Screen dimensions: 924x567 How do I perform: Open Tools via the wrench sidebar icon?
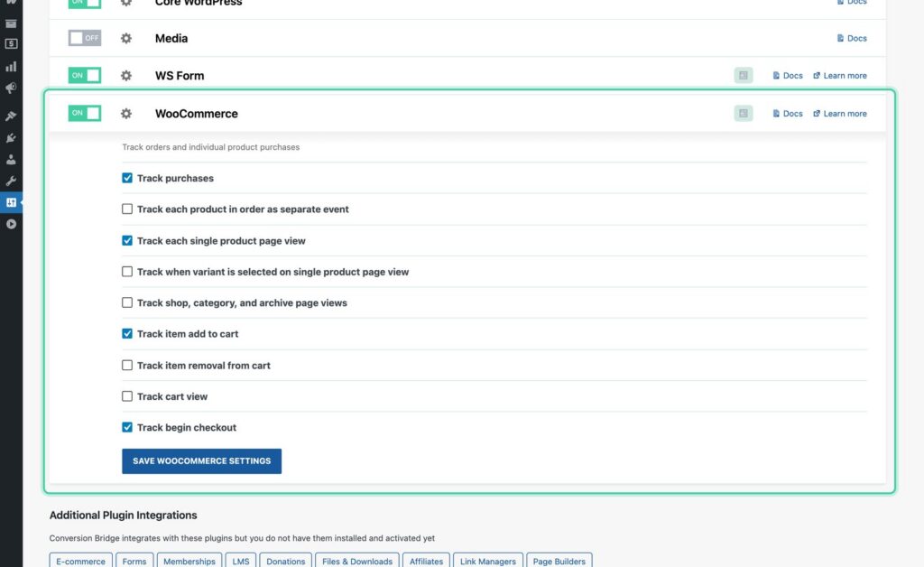point(11,181)
